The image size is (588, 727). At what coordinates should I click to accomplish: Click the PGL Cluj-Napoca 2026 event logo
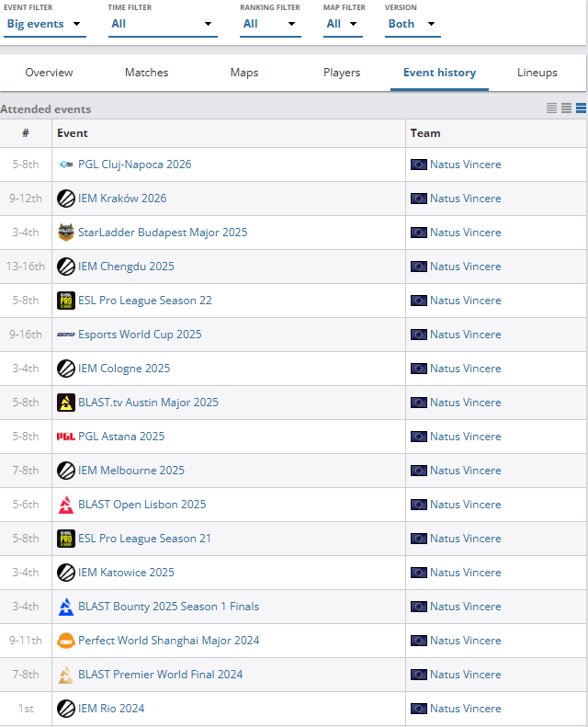(x=66, y=165)
